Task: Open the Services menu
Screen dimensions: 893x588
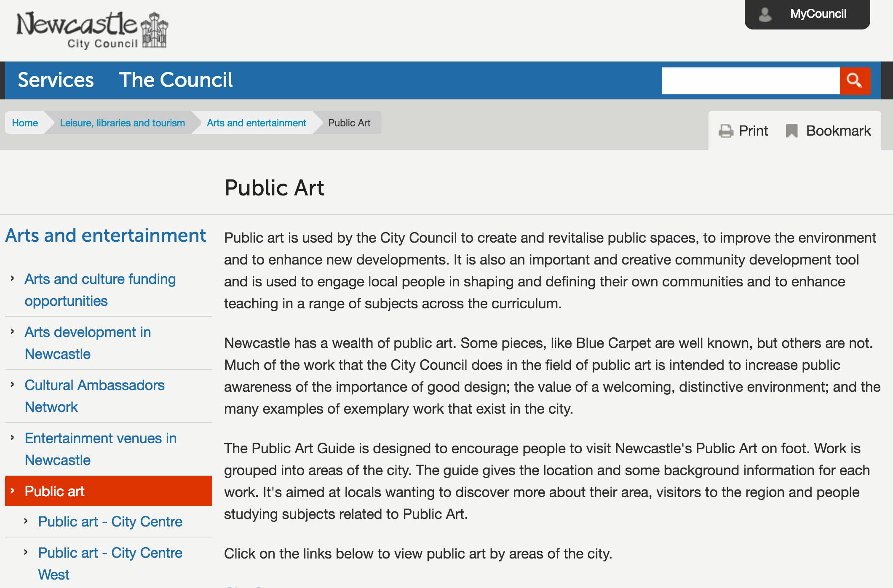Action: click(x=56, y=80)
